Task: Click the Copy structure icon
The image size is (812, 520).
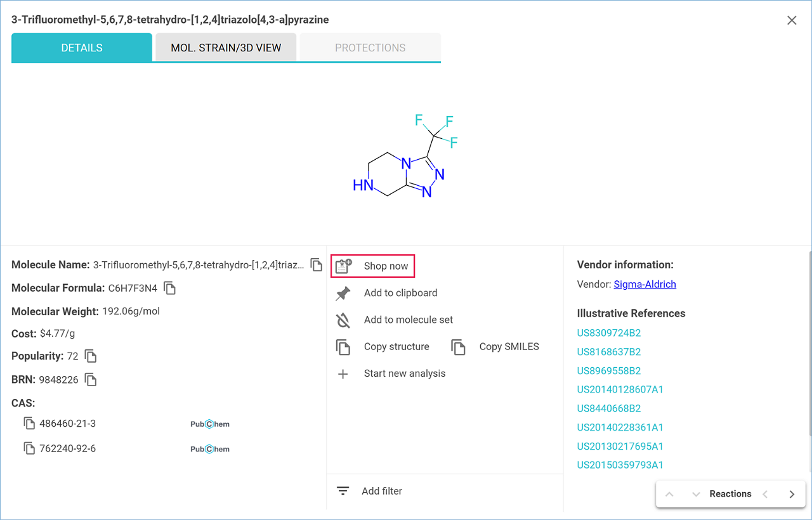Action: coord(343,347)
